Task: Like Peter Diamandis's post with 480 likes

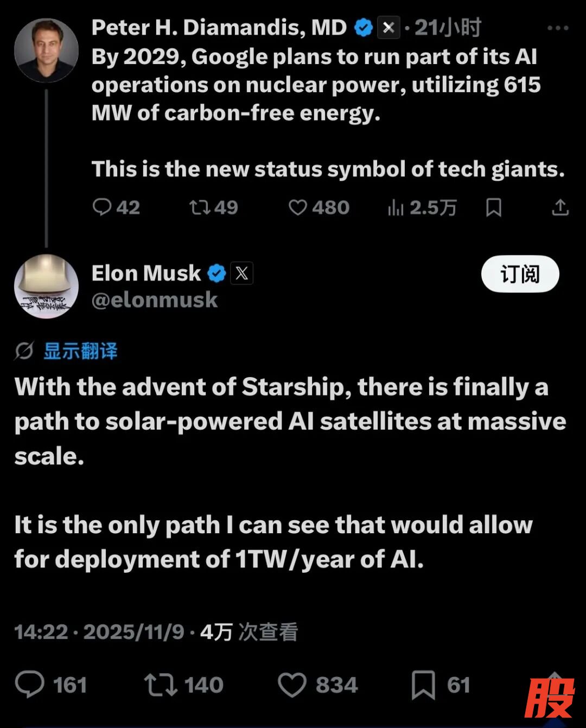Action: coord(298,207)
